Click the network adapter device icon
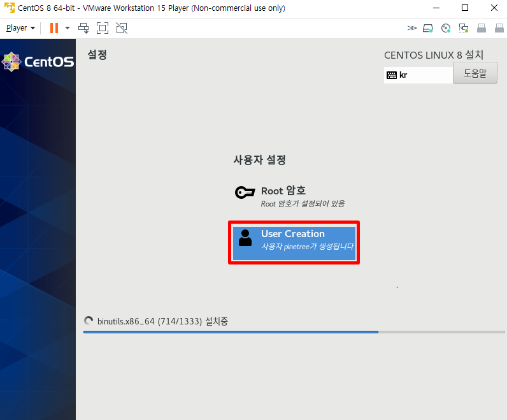The width and height of the screenshot is (507, 420). click(x=464, y=29)
